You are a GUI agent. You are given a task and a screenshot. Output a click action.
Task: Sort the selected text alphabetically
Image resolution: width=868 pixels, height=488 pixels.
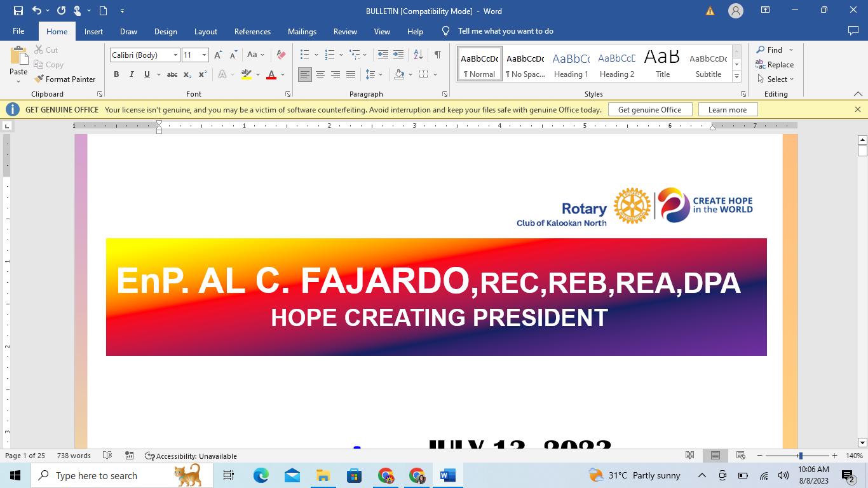tap(418, 55)
